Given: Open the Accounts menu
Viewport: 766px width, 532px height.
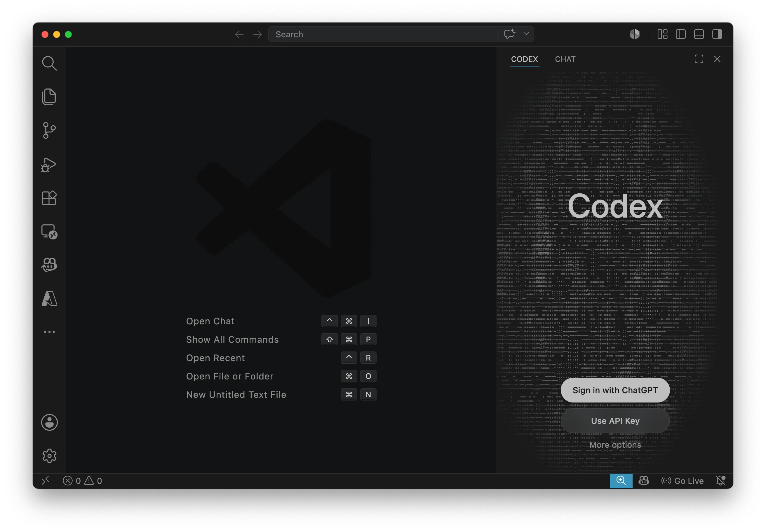Looking at the screenshot, I should click(x=49, y=422).
